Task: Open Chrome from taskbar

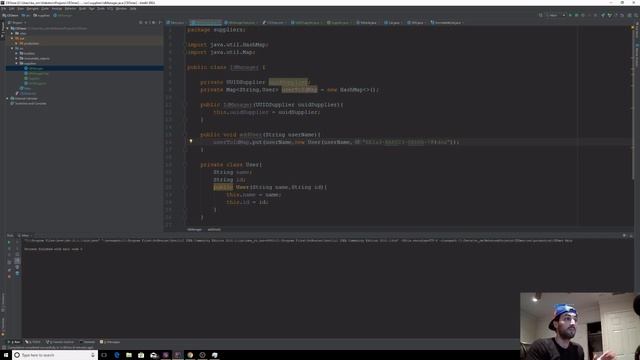Action: coord(190,355)
